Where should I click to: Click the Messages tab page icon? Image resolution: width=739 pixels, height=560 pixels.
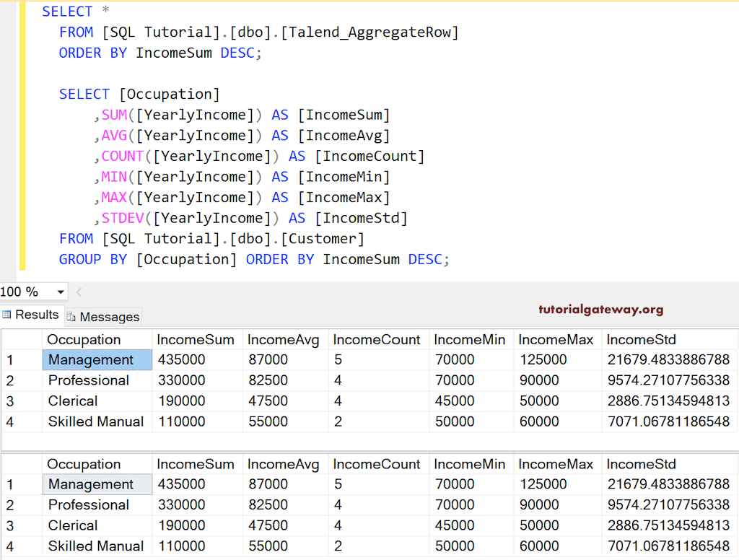click(71, 317)
